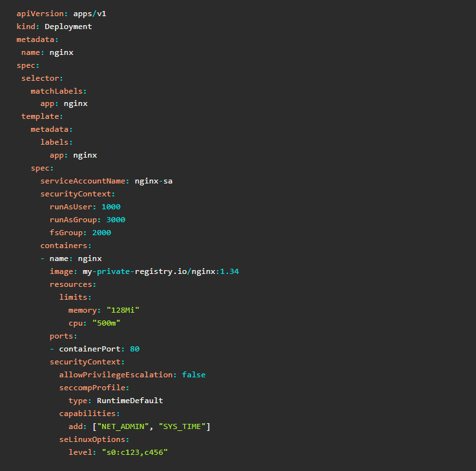The image size is (476, 471).
Task: Click 'name: nginx' under top metadata
Action: coord(47,52)
